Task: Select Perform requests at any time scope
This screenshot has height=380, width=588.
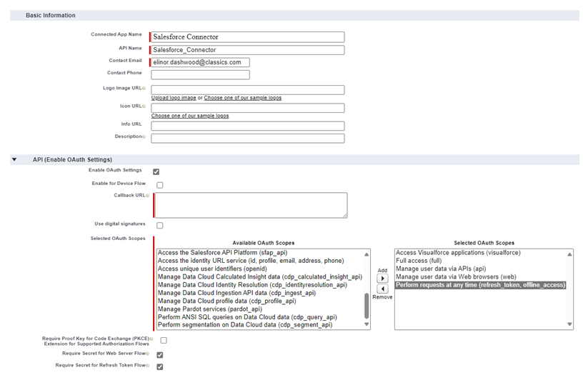Action: click(x=480, y=285)
